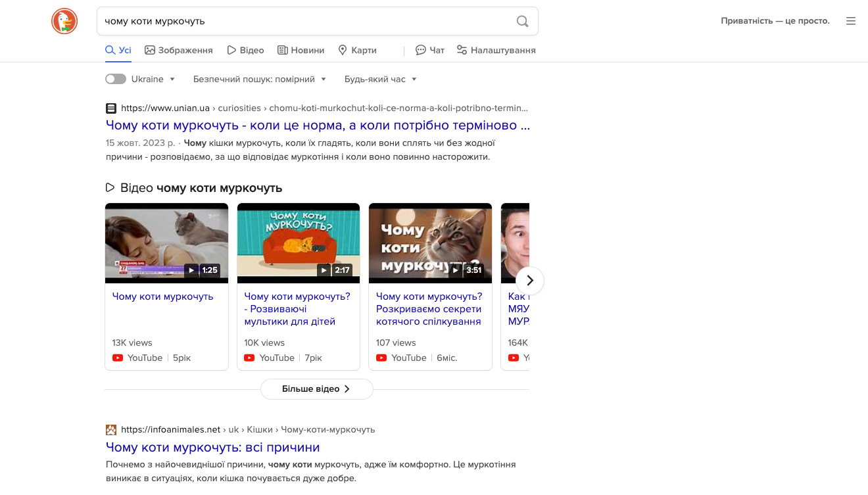Click the Відео section heading play icon
868x495 pixels.
click(110, 188)
